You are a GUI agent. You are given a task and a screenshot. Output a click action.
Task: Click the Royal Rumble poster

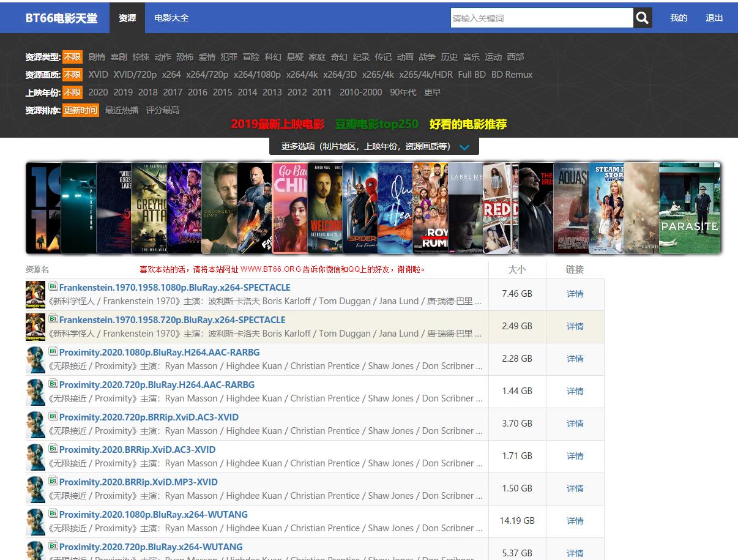coord(430,208)
